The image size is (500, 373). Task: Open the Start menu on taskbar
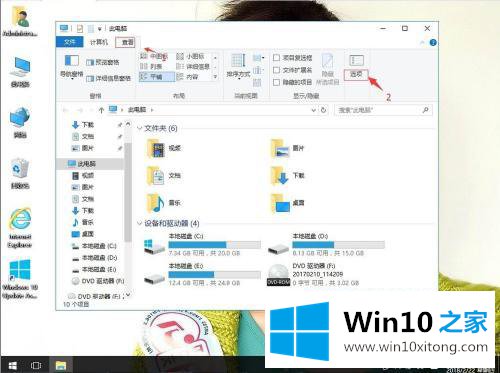point(12,365)
